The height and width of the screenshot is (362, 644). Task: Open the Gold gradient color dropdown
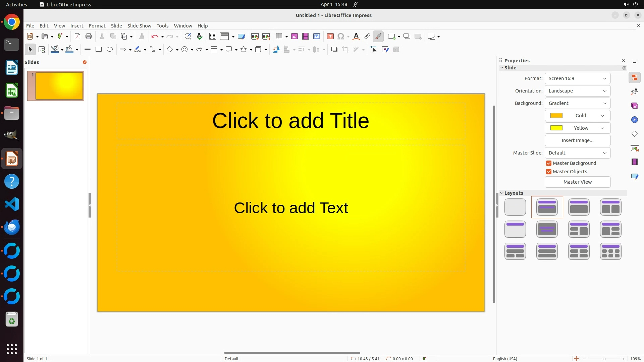(x=577, y=116)
